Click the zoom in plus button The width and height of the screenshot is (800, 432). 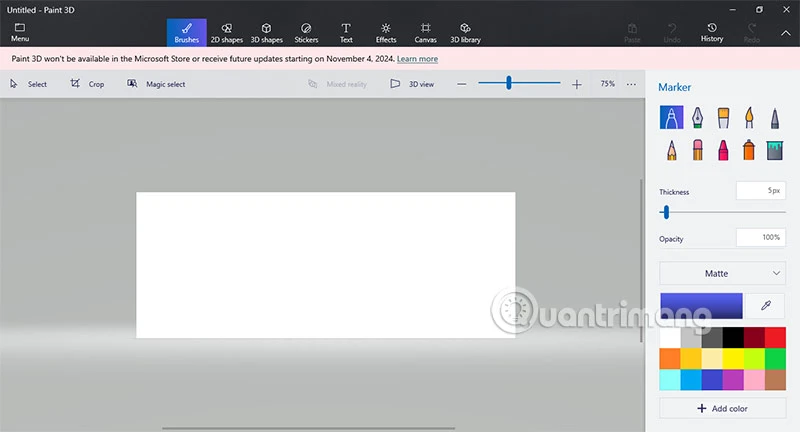point(576,84)
